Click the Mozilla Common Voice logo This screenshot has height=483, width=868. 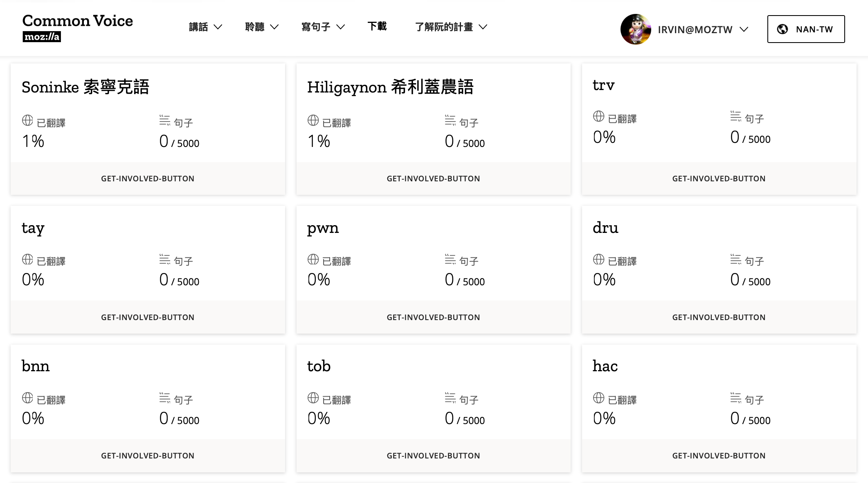pyautogui.click(x=78, y=27)
